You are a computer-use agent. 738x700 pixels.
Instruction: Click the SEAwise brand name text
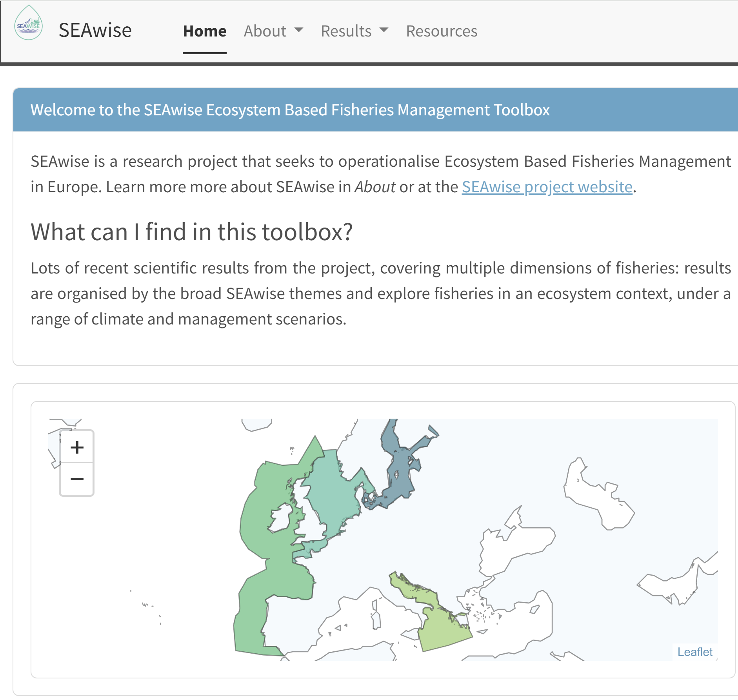coord(95,30)
